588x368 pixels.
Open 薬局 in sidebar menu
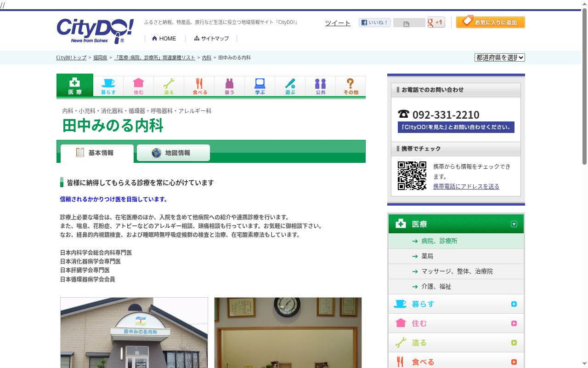[456, 256]
